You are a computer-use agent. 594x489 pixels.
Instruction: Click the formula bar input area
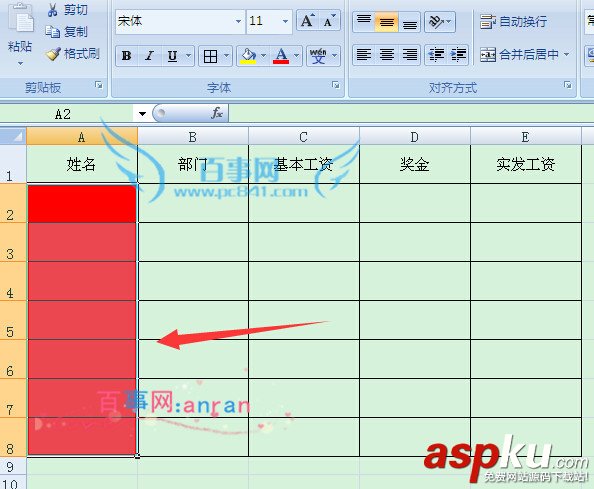pyautogui.click(x=411, y=114)
